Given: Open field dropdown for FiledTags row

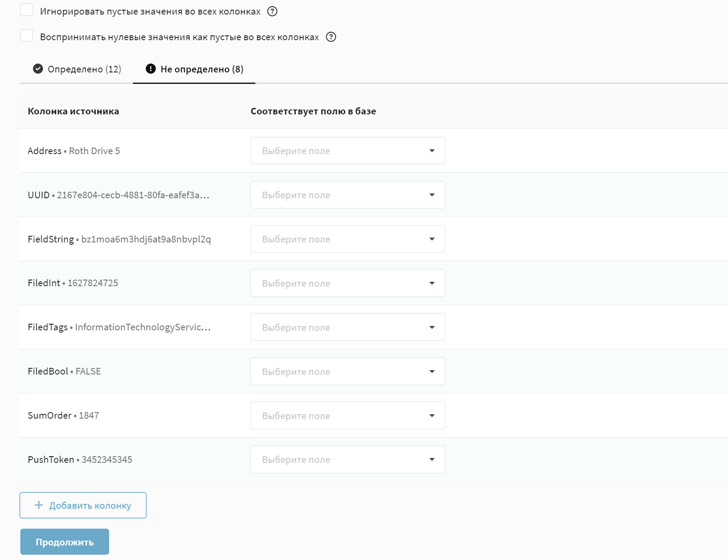Looking at the screenshot, I should point(348,327).
